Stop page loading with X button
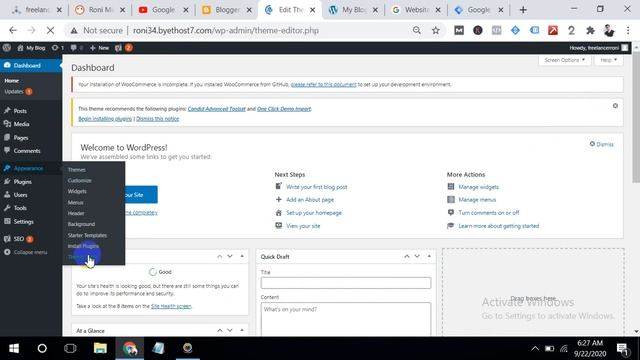Screen dimensions: 640x360 tap(50, 30)
